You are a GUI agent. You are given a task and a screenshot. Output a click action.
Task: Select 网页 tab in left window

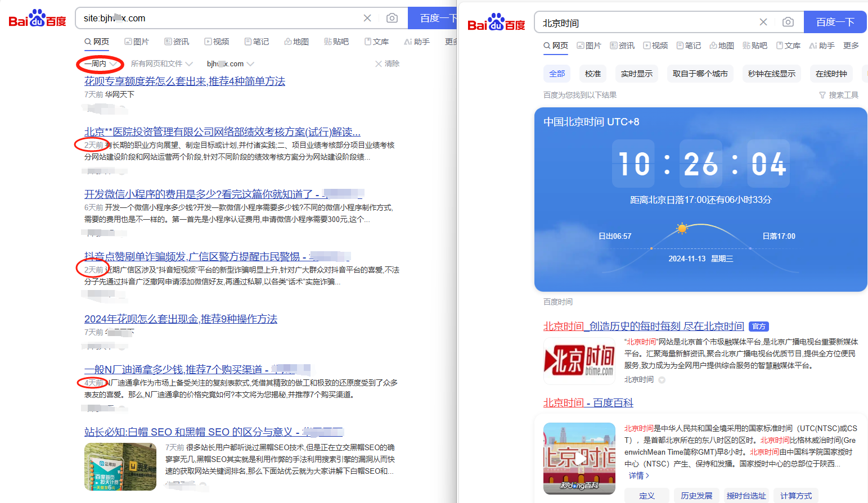coord(97,42)
